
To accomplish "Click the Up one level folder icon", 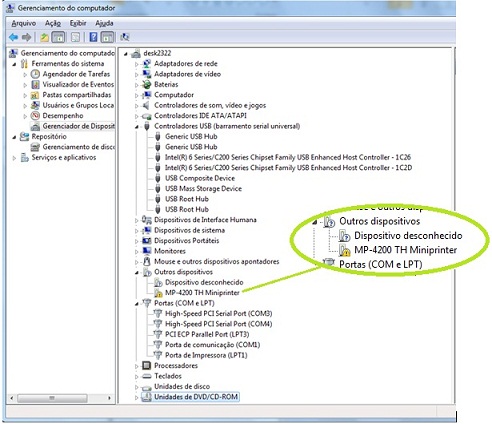I will (x=44, y=37).
